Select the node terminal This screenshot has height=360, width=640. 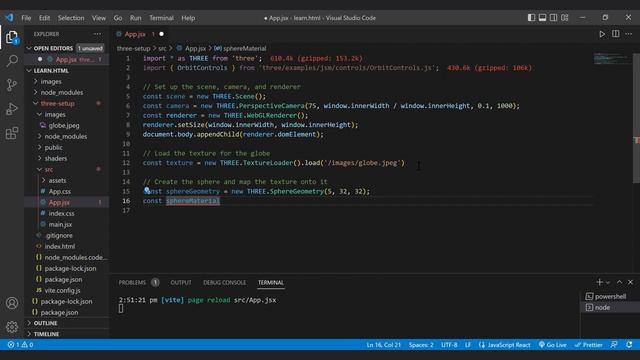click(x=610, y=307)
